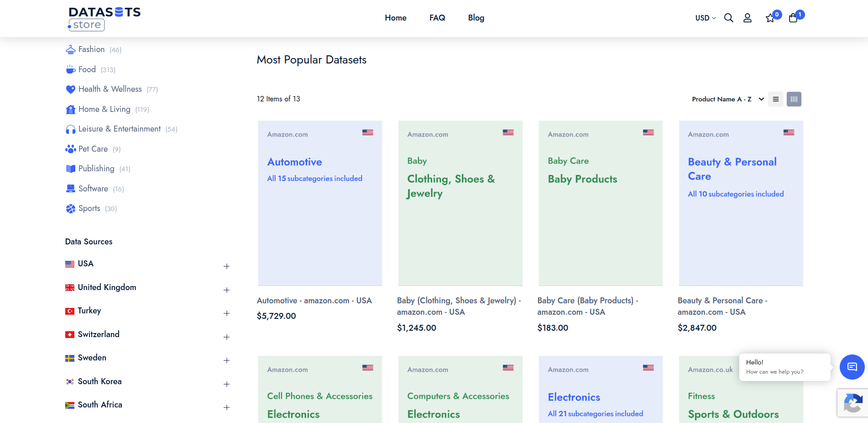Open the Blog menu item
This screenshot has width=868, height=423.
tap(476, 18)
